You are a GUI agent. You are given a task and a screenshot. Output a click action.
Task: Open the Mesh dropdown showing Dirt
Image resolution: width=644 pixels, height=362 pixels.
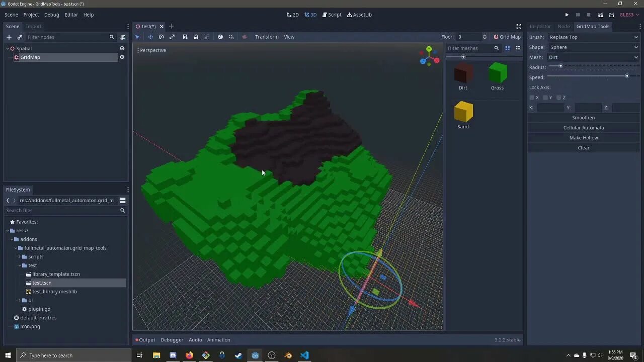pos(593,57)
